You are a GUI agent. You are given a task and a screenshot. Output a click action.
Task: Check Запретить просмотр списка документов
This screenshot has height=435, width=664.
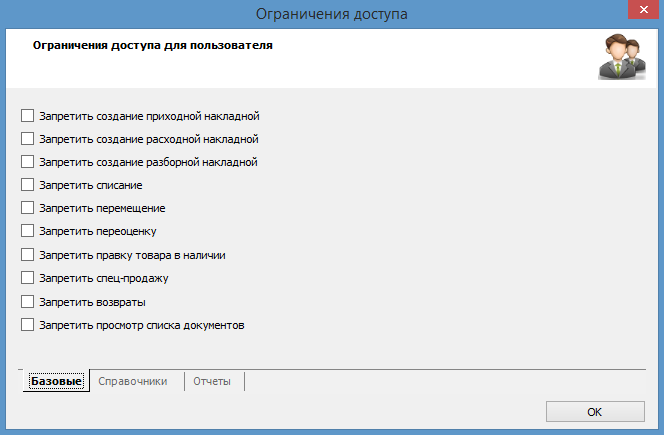click(28, 324)
